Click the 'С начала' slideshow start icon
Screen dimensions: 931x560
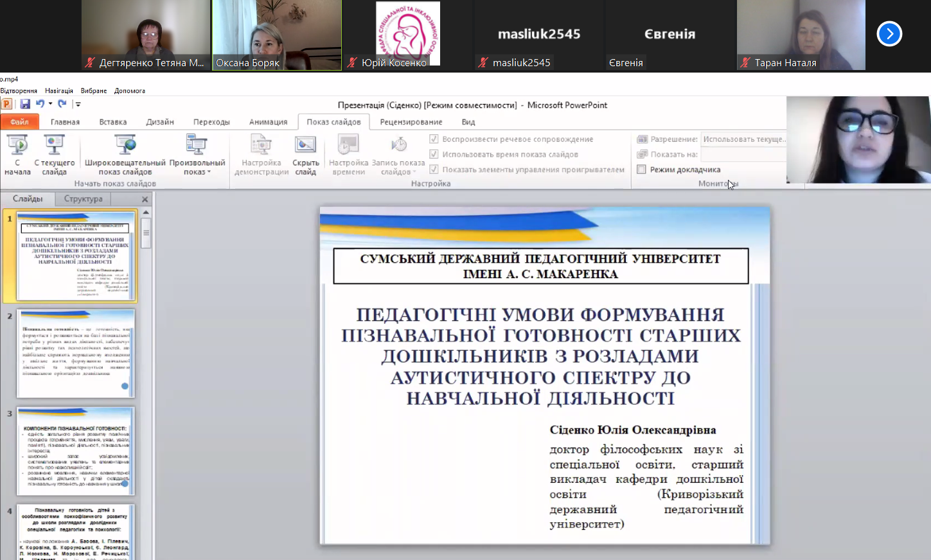pyautogui.click(x=17, y=146)
